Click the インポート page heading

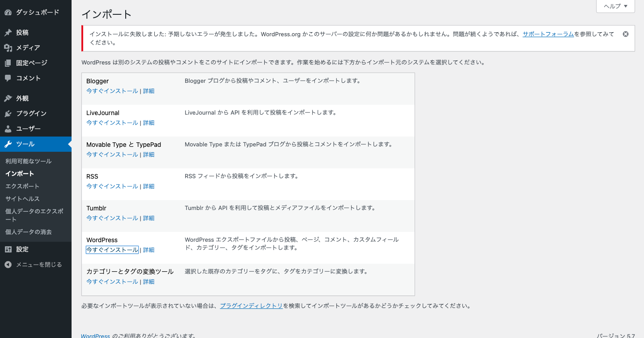pyautogui.click(x=106, y=14)
